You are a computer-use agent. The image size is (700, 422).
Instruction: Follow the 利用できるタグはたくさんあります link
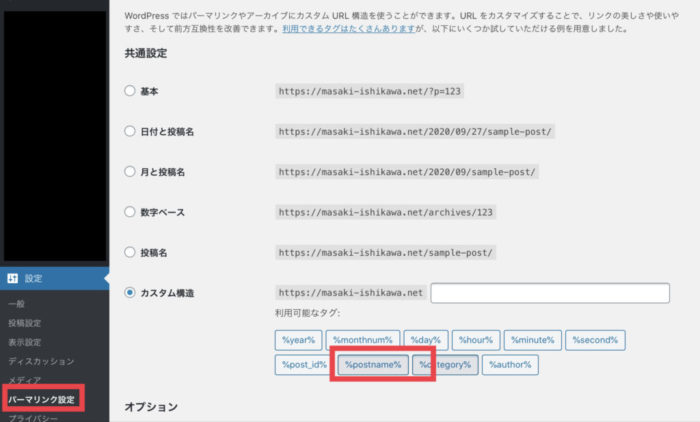tap(349, 29)
